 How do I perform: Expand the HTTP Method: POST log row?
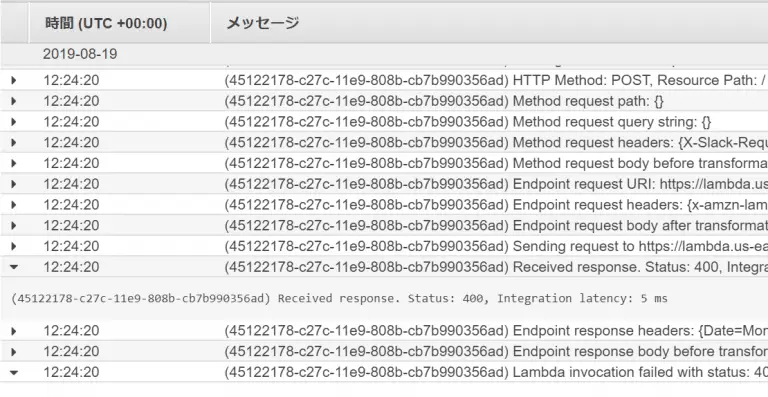click(14, 80)
